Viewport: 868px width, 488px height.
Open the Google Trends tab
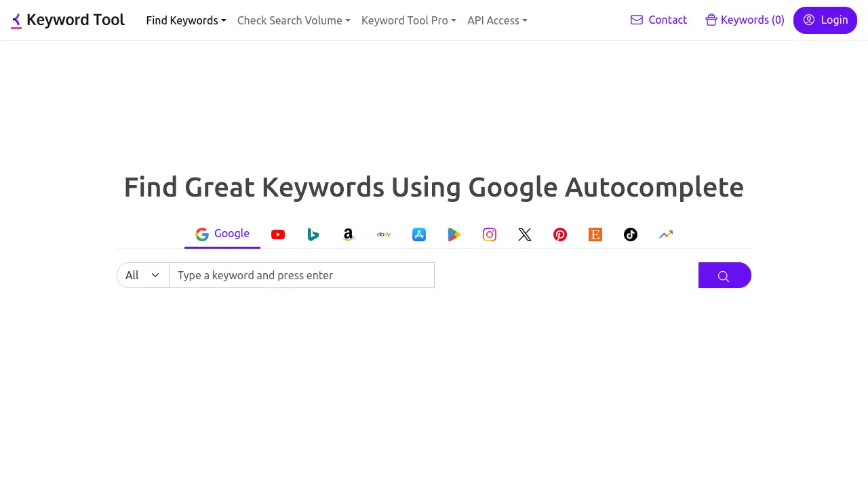pos(666,235)
